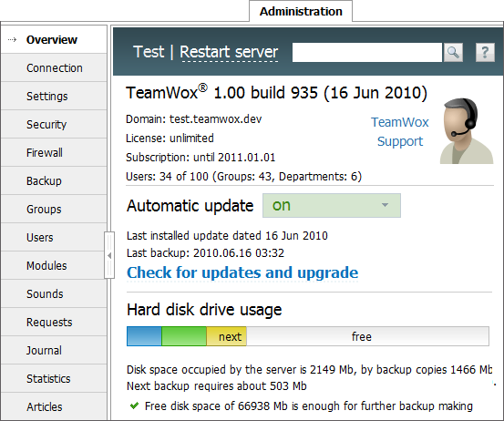
Task: Click the yellow next segment of disk bar
Action: pos(227,336)
